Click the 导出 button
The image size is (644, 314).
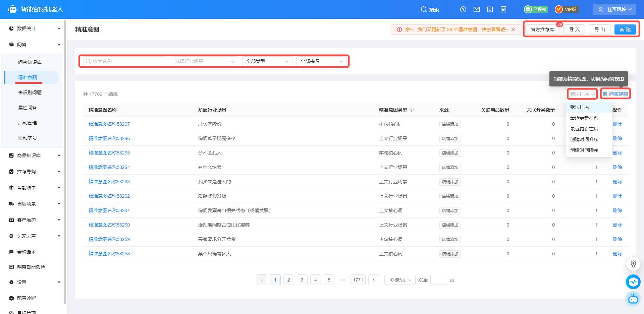[600, 29]
